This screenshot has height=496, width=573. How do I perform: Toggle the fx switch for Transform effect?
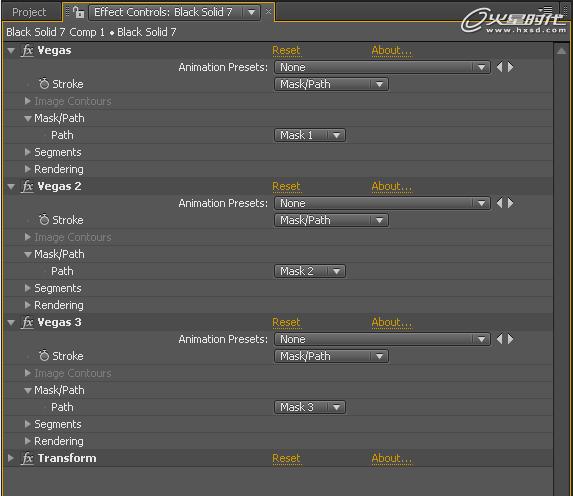click(27, 458)
